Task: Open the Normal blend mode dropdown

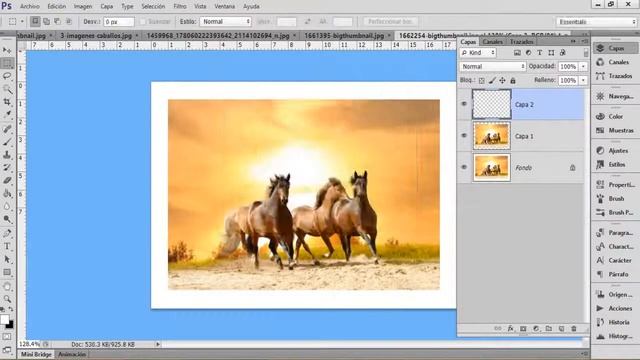Action: [x=493, y=66]
